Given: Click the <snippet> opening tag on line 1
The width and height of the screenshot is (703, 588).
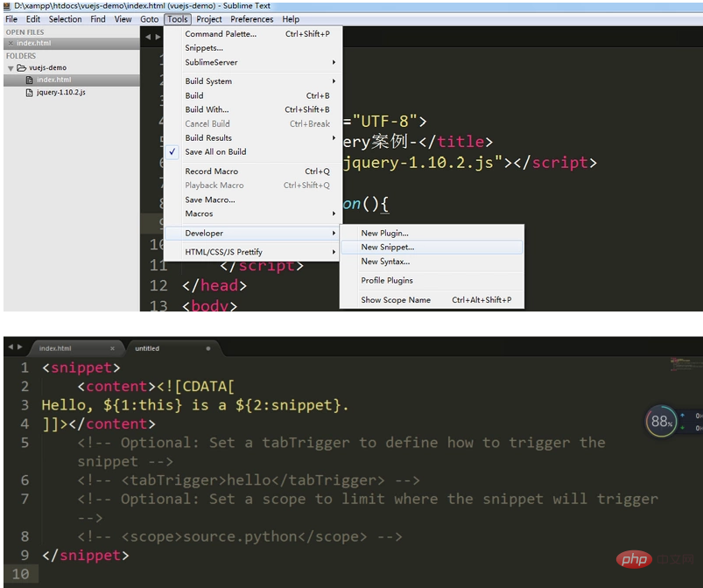Looking at the screenshot, I should pyautogui.click(x=81, y=367).
